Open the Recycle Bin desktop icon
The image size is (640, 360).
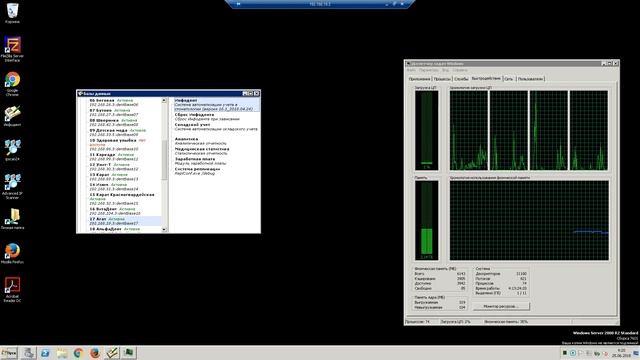coord(12,12)
